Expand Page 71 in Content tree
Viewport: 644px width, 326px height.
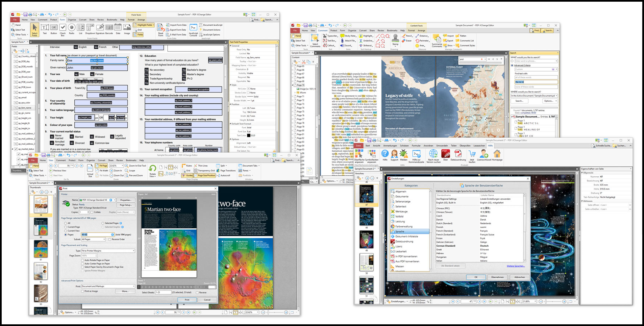tap(293, 97)
